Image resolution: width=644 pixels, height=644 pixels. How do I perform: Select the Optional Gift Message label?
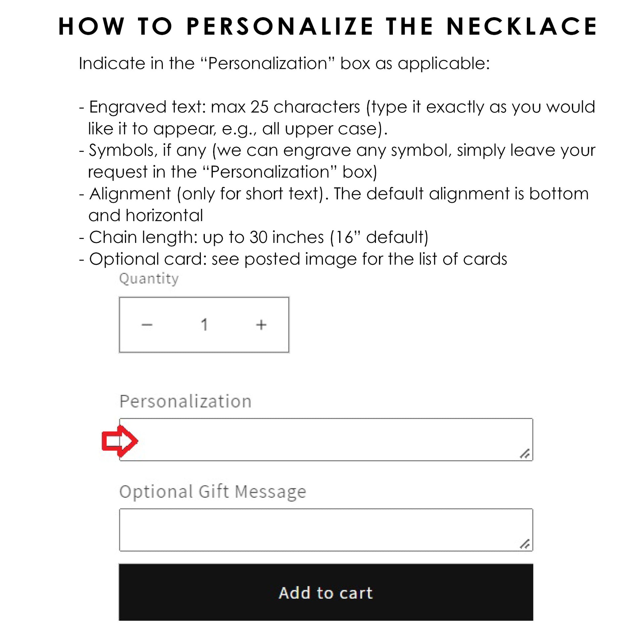[x=213, y=492]
